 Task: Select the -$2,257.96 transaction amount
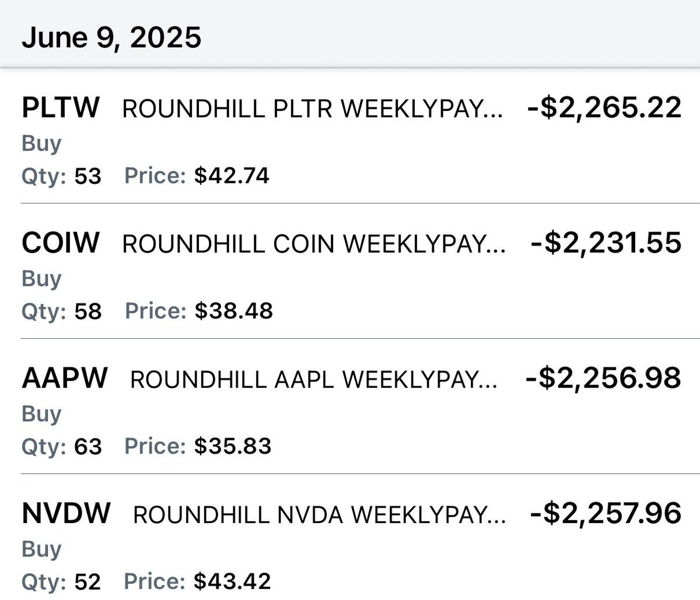coord(605,514)
